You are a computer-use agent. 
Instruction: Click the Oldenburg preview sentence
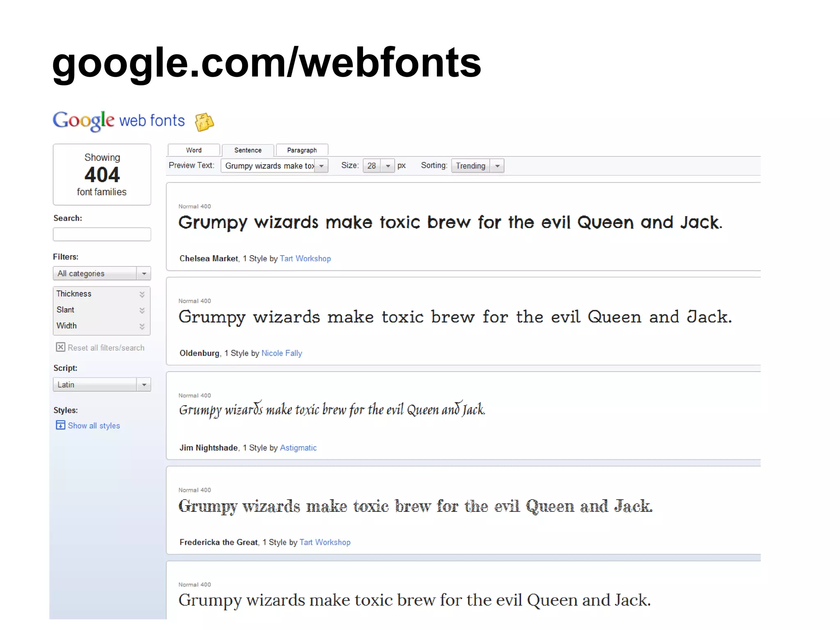(x=455, y=317)
